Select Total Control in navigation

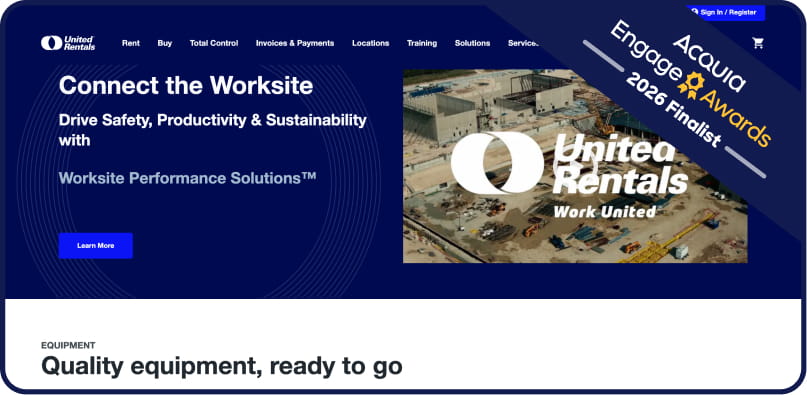coord(214,43)
